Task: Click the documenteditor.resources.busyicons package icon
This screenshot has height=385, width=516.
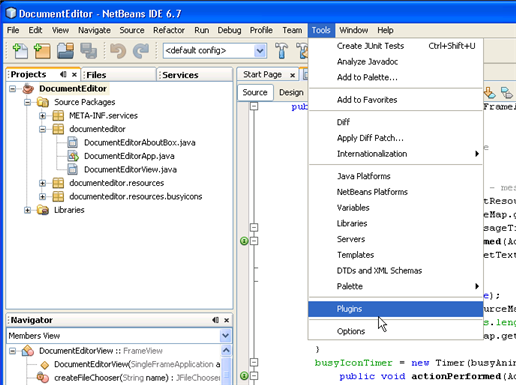Action: [58, 196]
